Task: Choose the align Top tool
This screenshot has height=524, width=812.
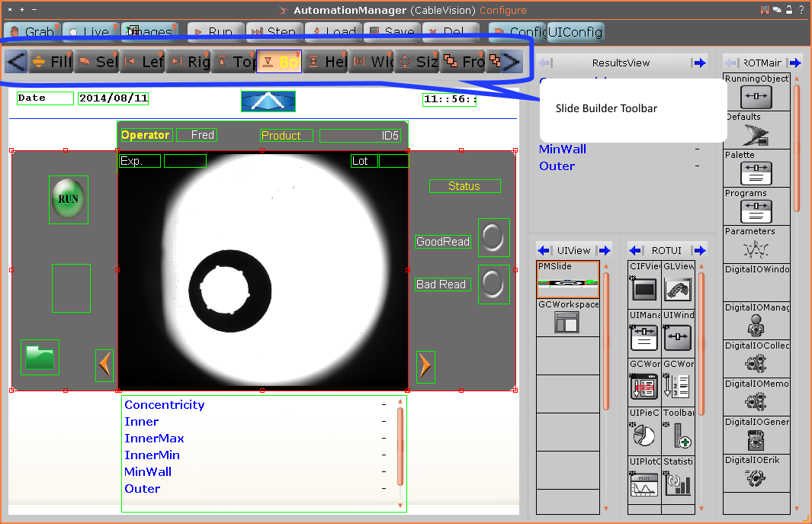Action: point(234,62)
